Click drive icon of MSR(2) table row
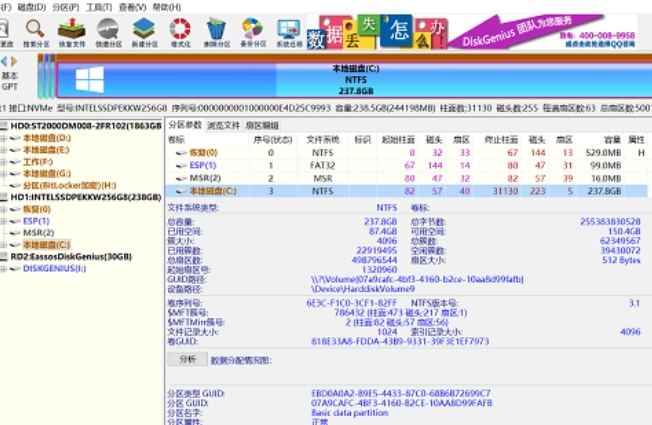Image resolution: width=652 pixels, height=425 pixels. 181,178
